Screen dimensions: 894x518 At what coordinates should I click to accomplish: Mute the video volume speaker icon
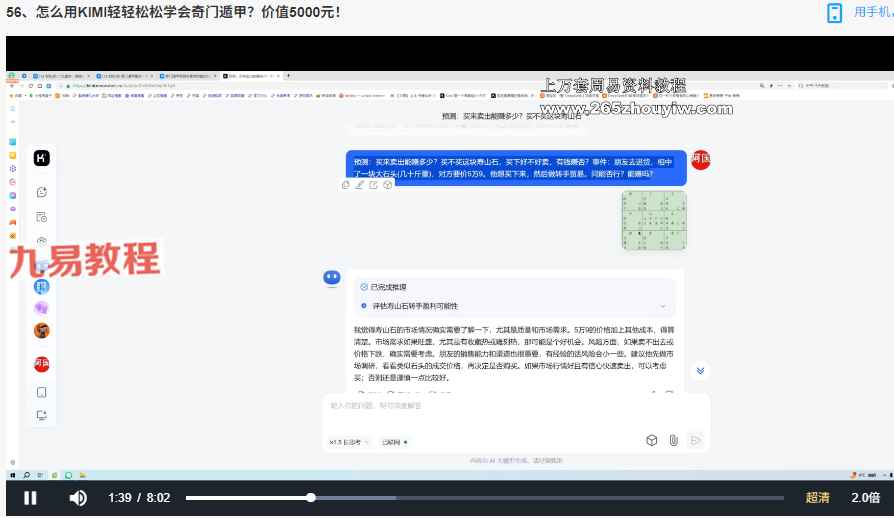(x=78, y=498)
